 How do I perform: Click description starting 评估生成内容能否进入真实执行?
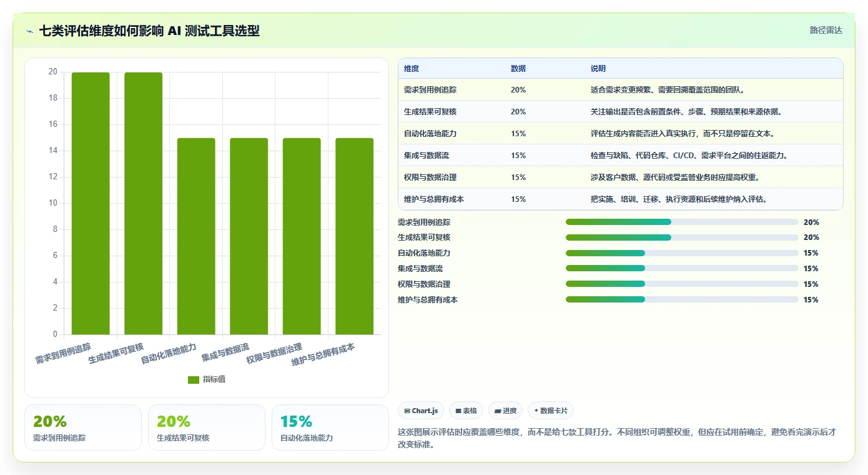coord(683,134)
